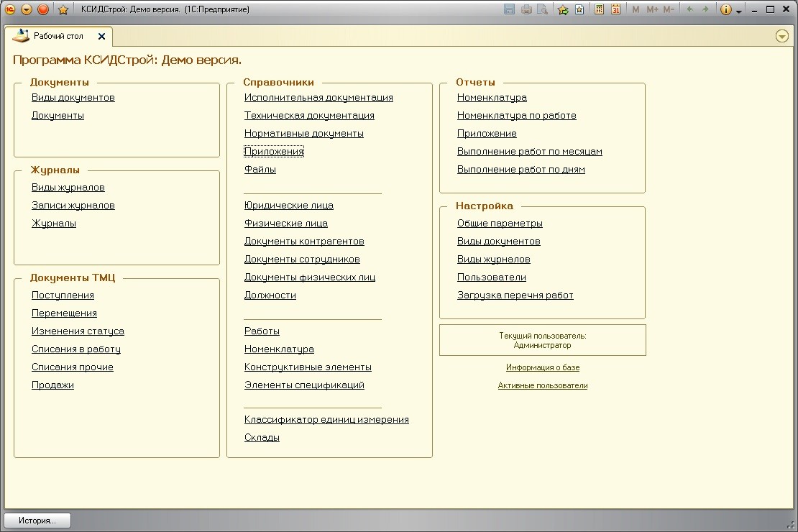Open Работы link
The width and height of the screenshot is (798, 532).
[262, 331]
